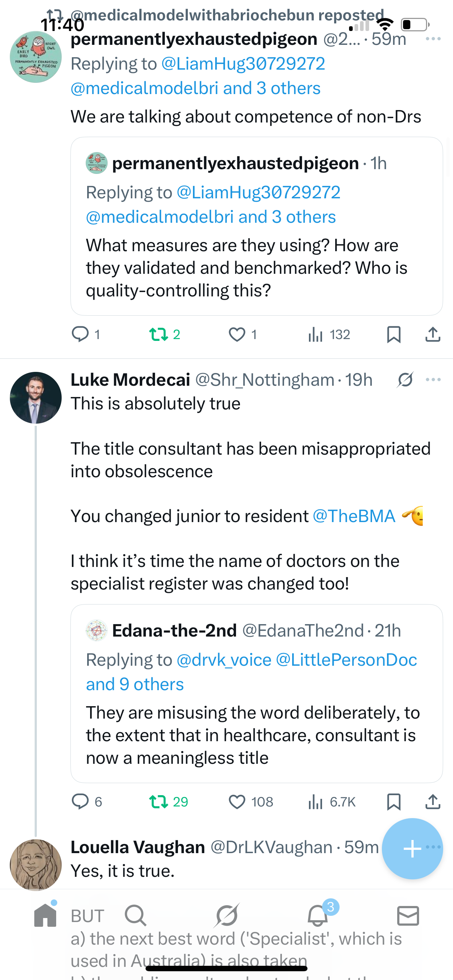Open @LiamHug30729272 profile link

coord(243,63)
